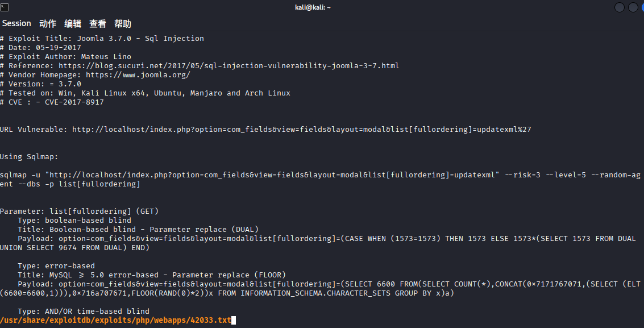Click the Exploit Title Joomla 3.7.0 line
The width and height of the screenshot is (644, 328).
pyautogui.click(x=102, y=39)
